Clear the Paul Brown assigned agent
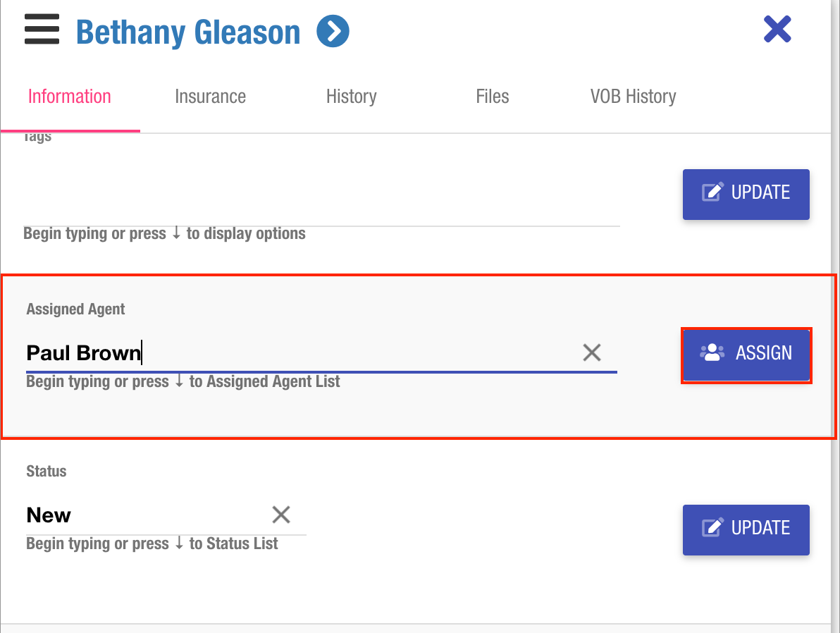Screen dimensions: 840x633 tap(591, 352)
